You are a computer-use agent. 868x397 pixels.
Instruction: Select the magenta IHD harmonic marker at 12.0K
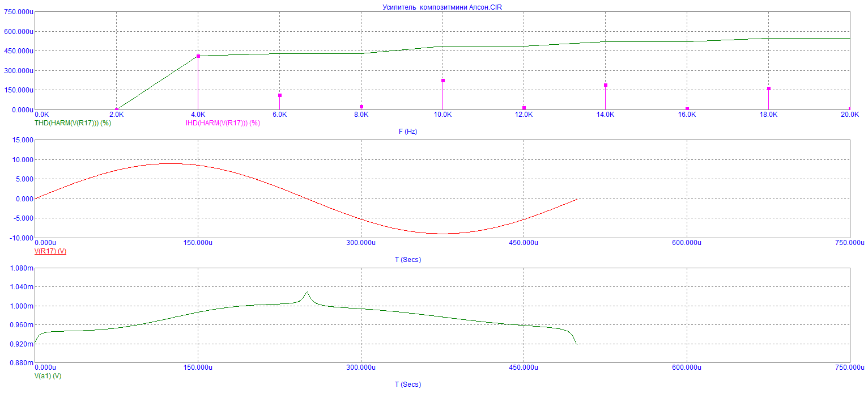coord(524,108)
